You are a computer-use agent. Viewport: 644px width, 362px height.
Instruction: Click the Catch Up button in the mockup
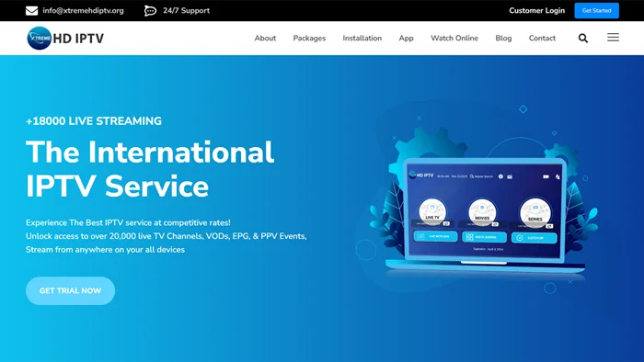point(534,238)
